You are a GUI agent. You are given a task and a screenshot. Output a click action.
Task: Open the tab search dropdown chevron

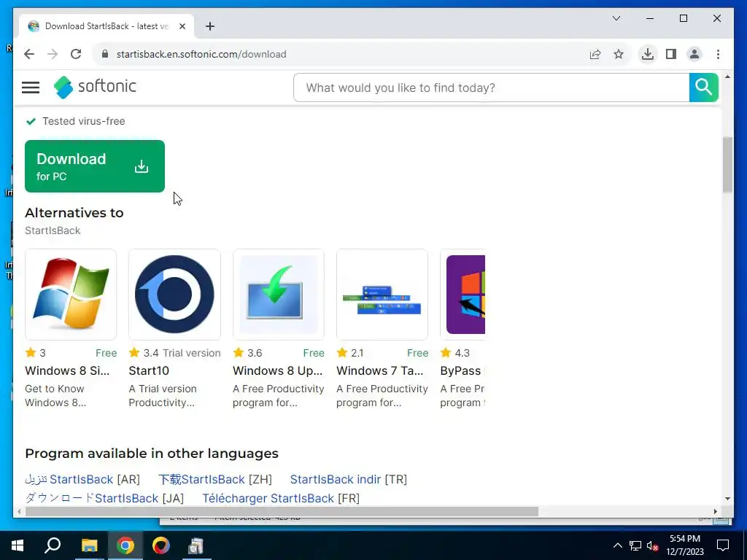(x=616, y=18)
